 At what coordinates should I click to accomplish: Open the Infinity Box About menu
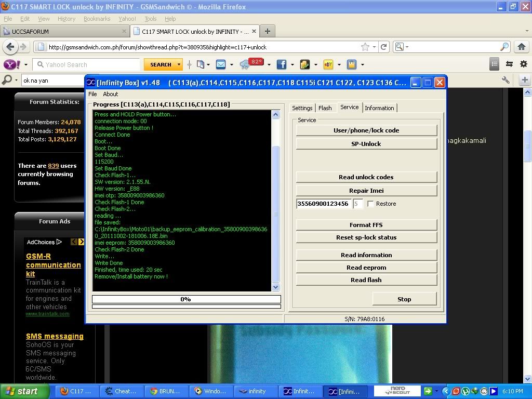110,94
